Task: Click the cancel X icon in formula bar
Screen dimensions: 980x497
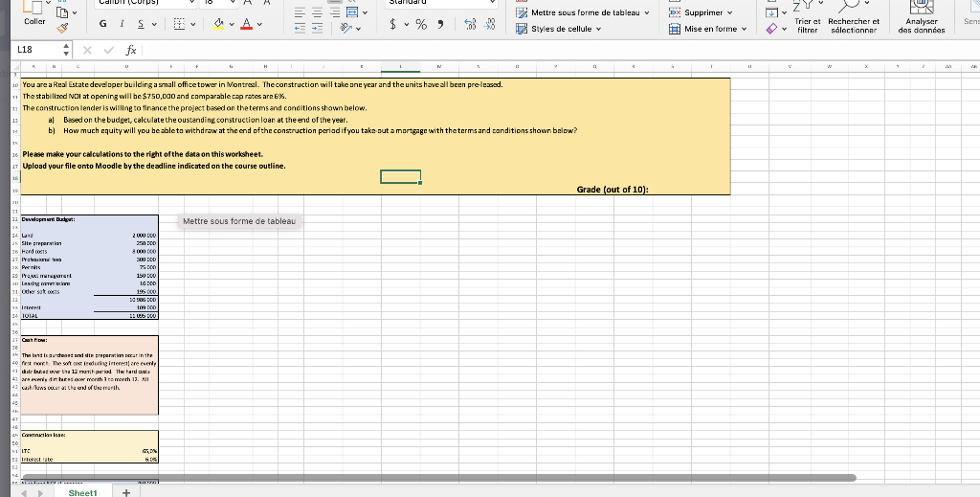Action: (87, 50)
